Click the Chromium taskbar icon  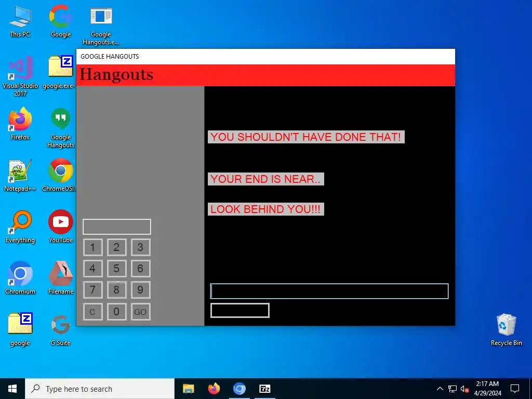pos(239,389)
